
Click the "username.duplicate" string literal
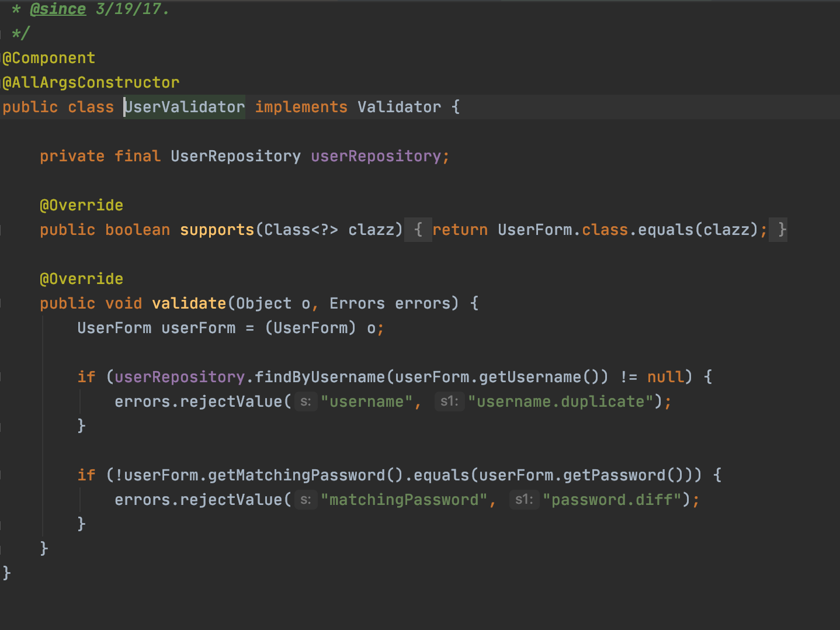coord(561,402)
